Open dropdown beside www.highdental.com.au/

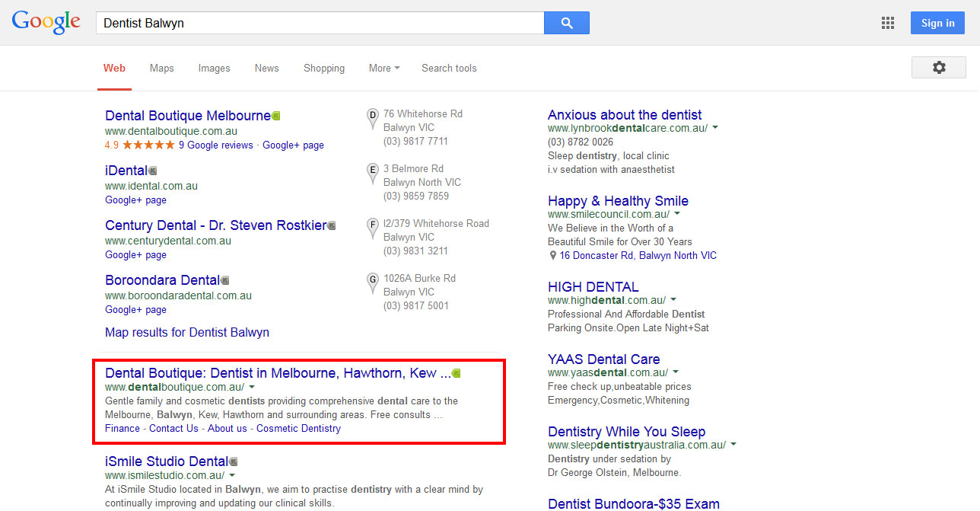pyautogui.click(x=673, y=300)
